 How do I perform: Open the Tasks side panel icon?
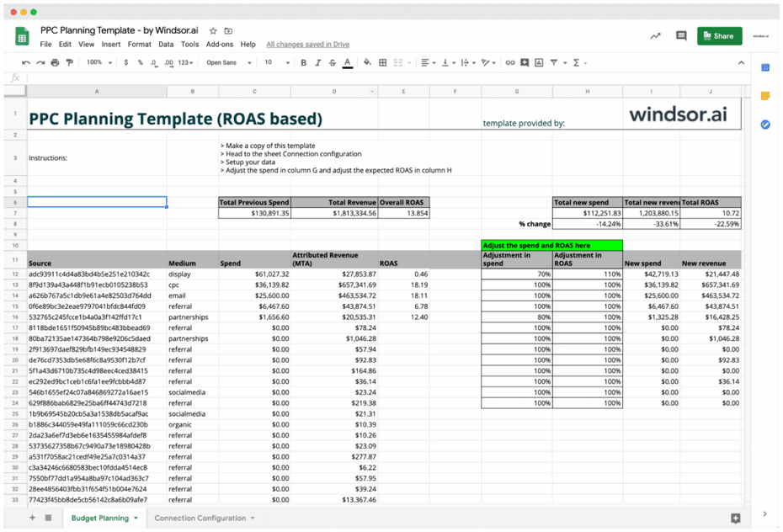point(765,125)
